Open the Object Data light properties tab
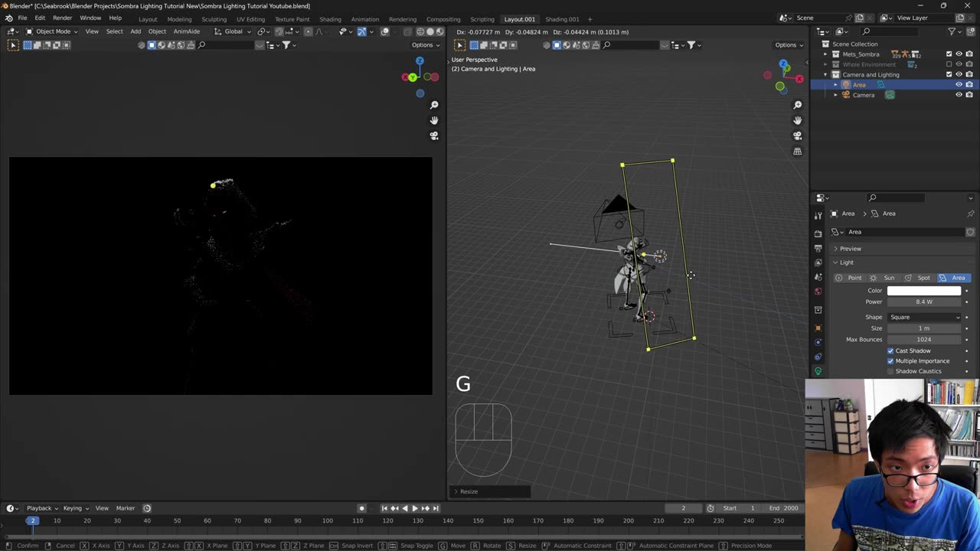The image size is (980, 551). (x=818, y=371)
